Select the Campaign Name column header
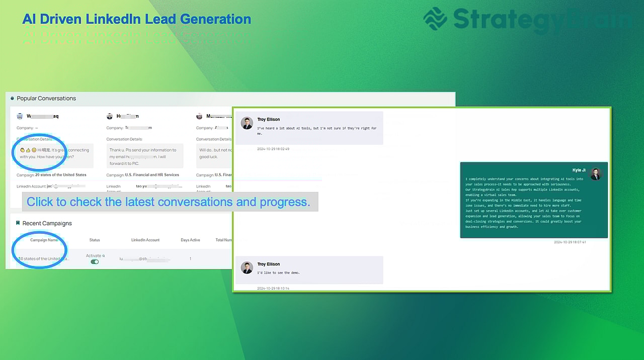The image size is (644, 360). tap(44, 240)
